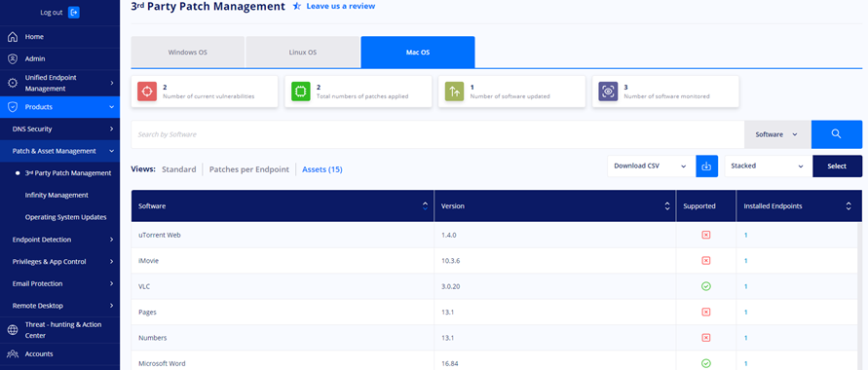
Task: Click the Search by Software input field
Action: pos(437,134)
